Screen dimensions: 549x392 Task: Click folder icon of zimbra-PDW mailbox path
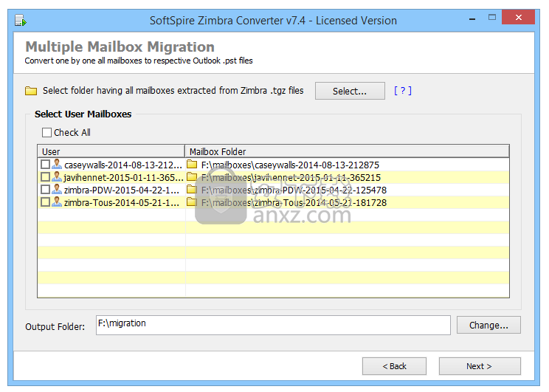tap(192, 190)
